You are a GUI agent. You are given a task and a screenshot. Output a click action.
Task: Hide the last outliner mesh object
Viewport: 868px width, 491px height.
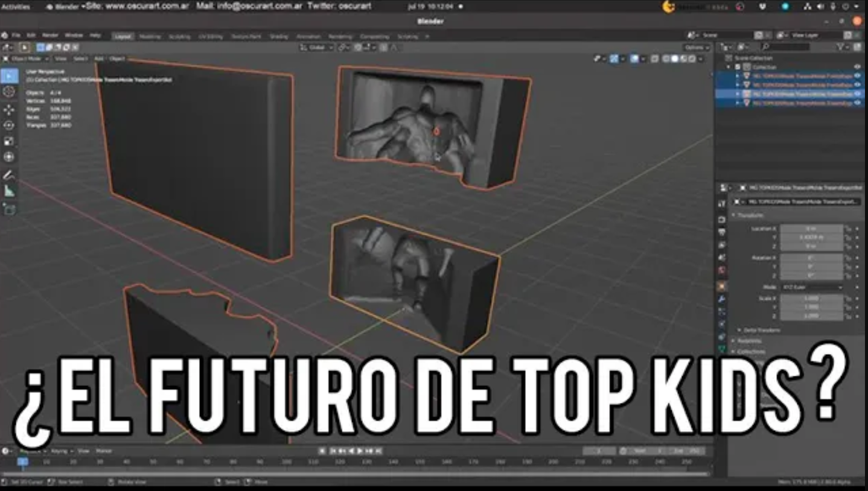point(857,103)
